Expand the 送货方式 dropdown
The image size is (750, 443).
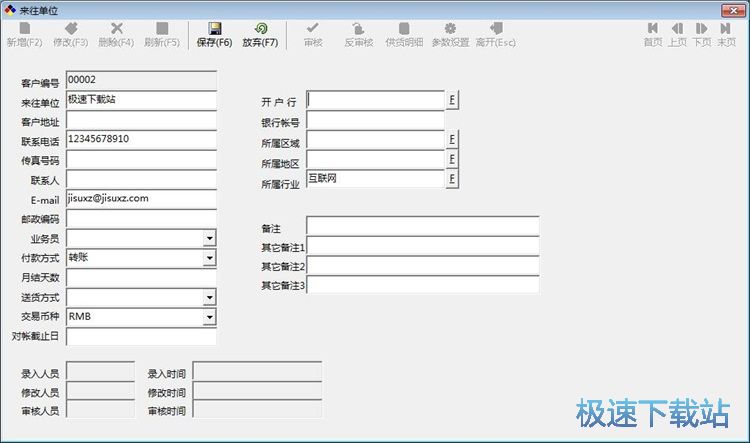(210, 298)
